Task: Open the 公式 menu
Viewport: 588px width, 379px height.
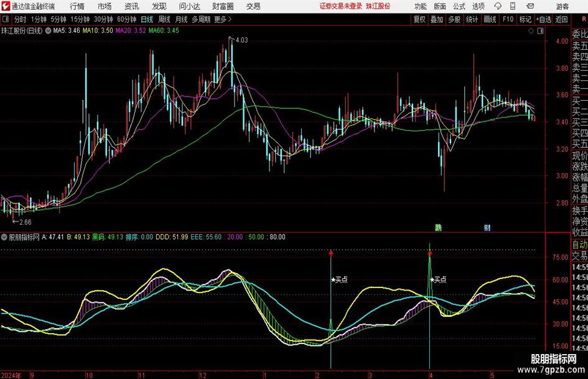Action: click(459, 6)
